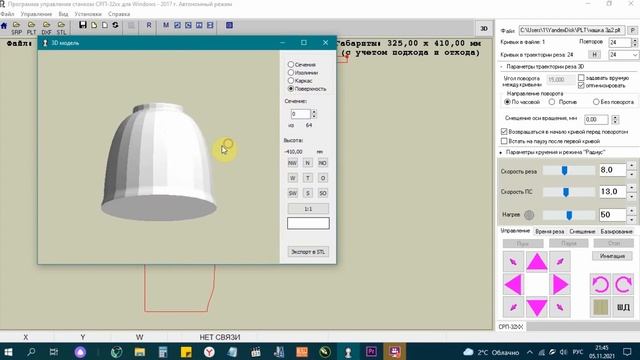Open the Файл menu

[7, 14]
